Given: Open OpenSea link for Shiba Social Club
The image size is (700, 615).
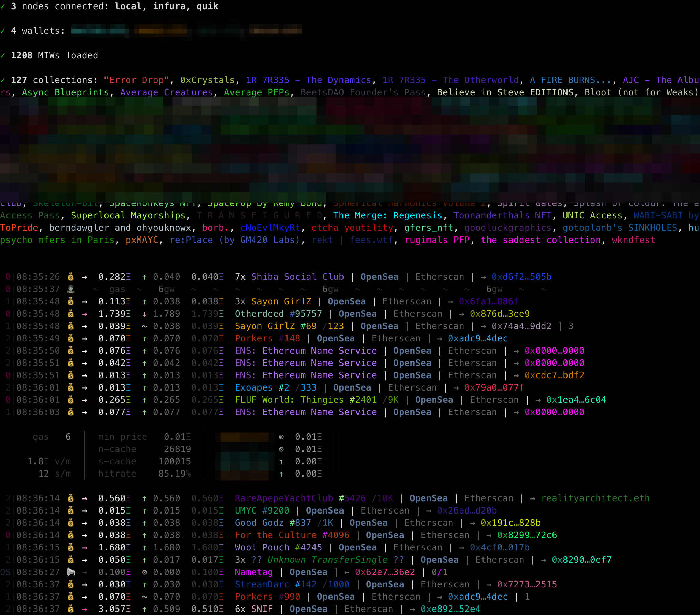Looking at the screenshot, I should [x=379, y=277].
